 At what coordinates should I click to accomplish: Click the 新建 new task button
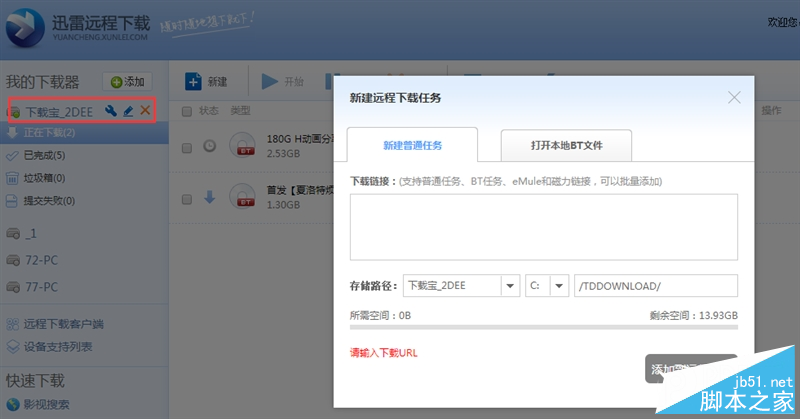click(206, 82)
